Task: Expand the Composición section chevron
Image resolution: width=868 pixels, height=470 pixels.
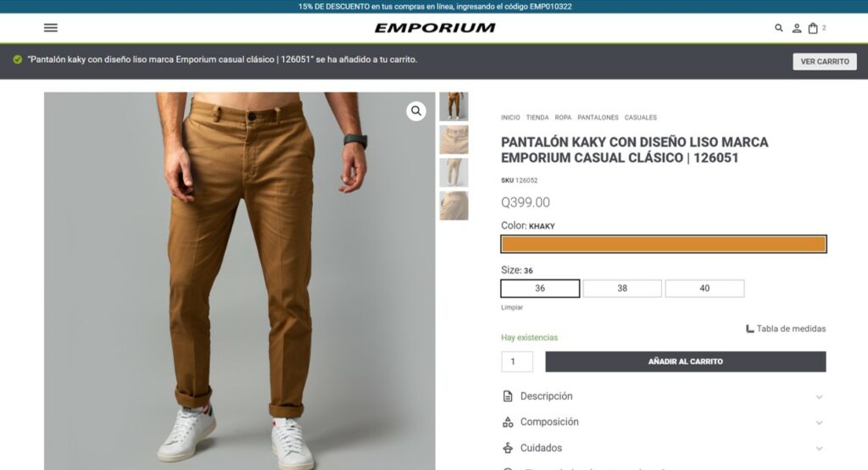Action: (820, 423)
